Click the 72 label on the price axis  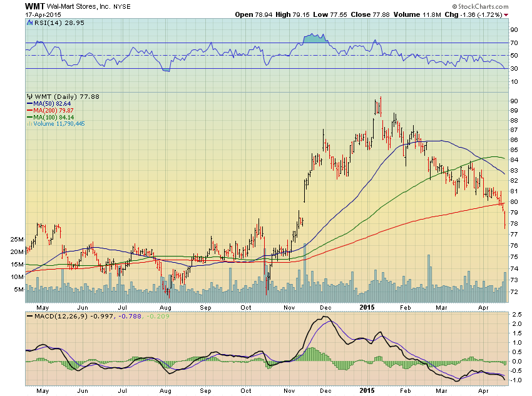coord(514,292)
